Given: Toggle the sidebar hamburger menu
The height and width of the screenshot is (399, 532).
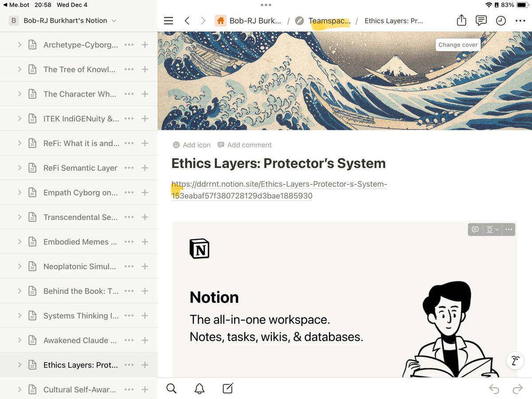Looking at the screenshot, I should (x=168, y=21).
